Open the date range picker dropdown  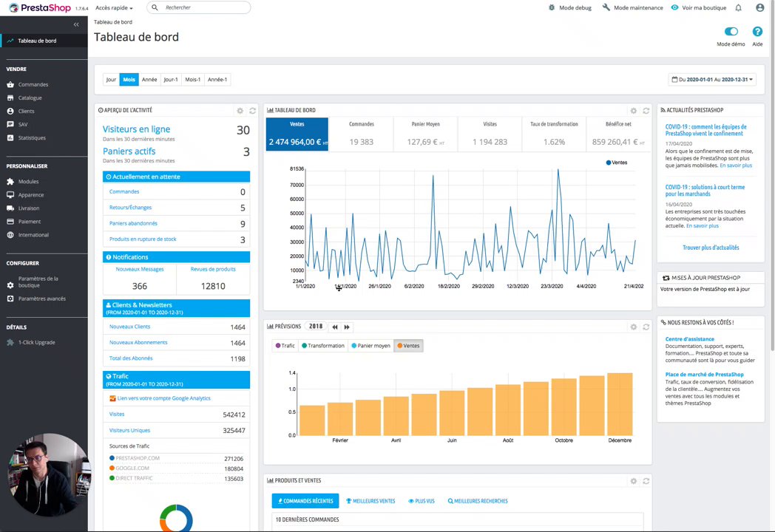pos(711,80)
